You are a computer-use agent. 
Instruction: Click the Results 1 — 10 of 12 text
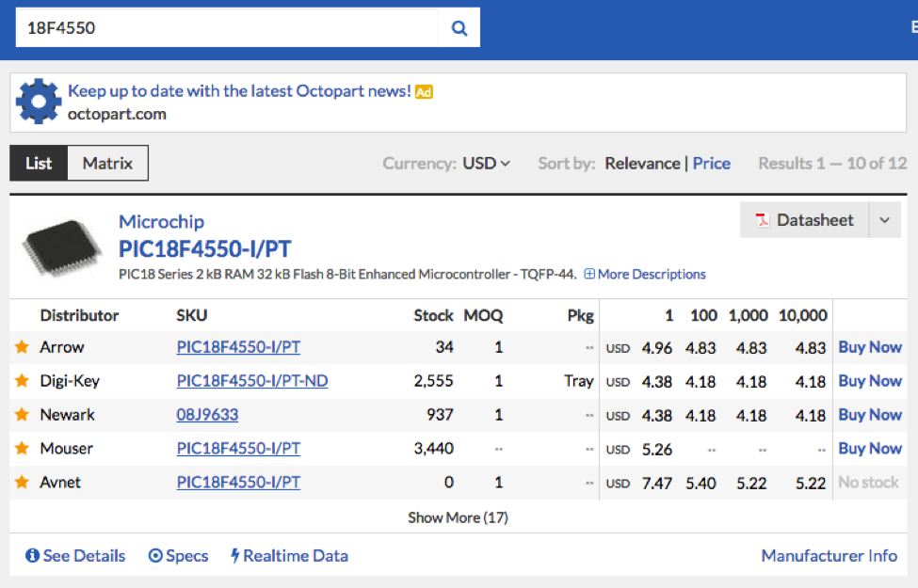[x=832, y=164]
